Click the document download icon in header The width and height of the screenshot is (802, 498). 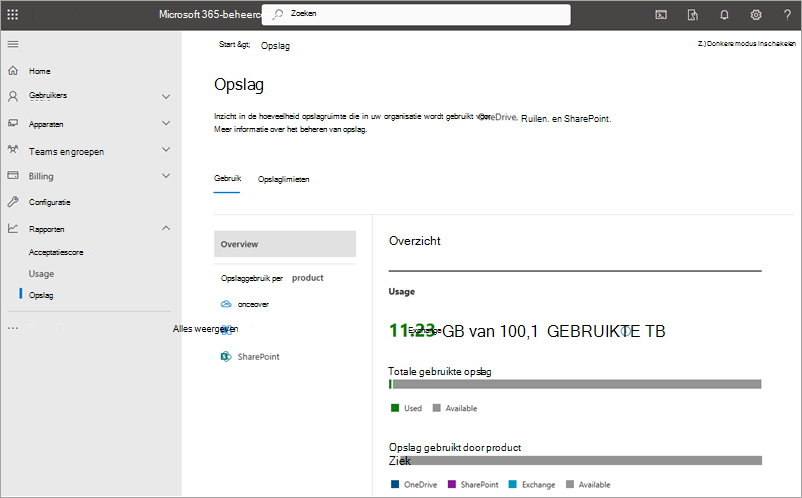point(693,15)
